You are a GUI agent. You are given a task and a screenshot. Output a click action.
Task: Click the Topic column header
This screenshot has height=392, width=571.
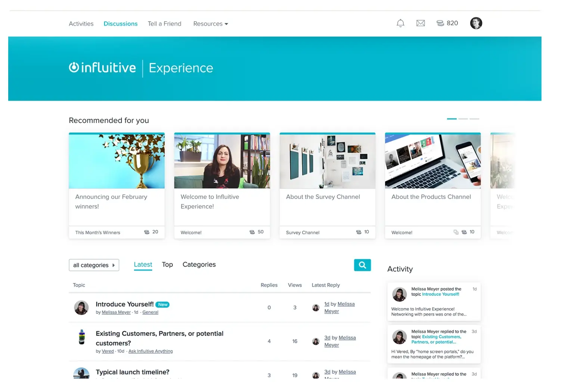pyautogui.click(x=79, y=285)
